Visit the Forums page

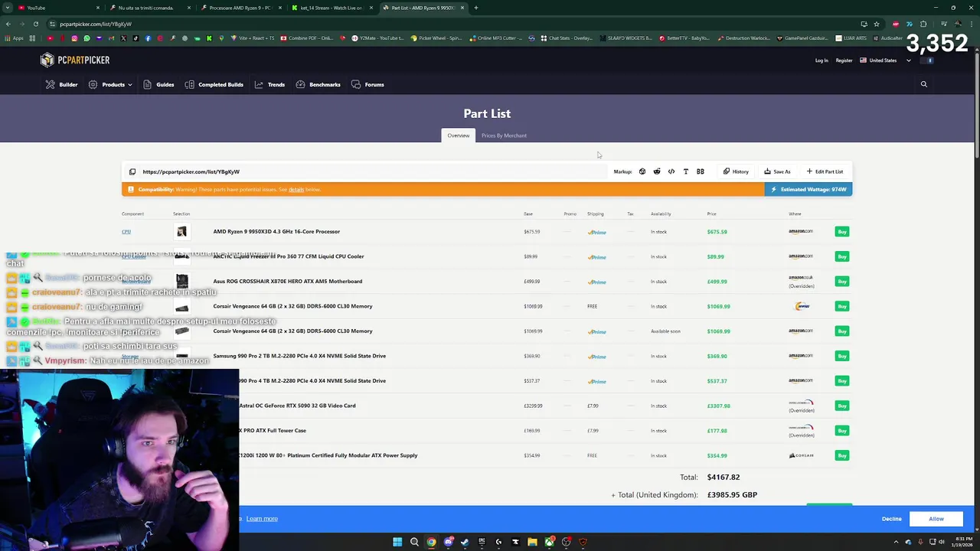coord(367,84)
